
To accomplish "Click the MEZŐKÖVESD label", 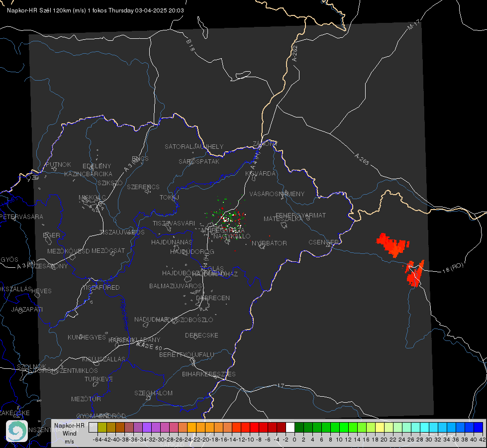I will pos(69,251).
